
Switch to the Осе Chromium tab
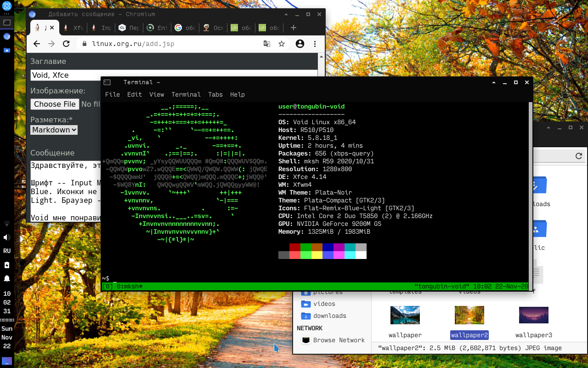point(213,28)
